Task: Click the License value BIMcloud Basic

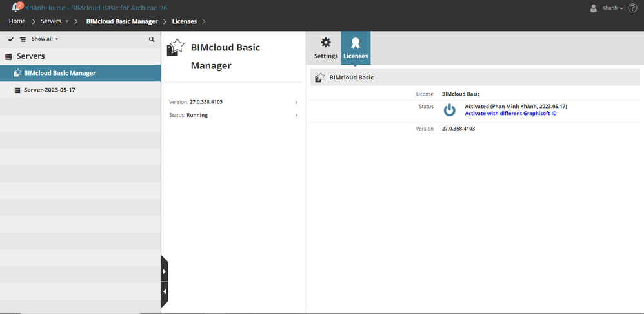Action: 461,94
